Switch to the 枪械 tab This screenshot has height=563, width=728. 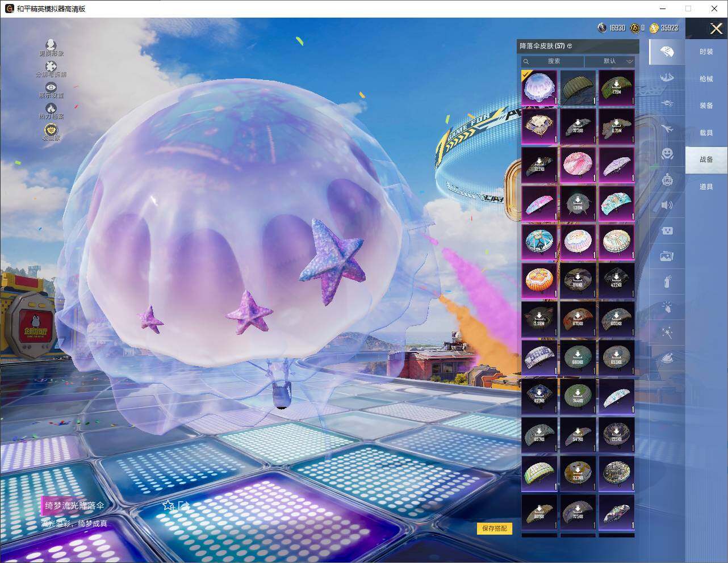tap(706, 79)
